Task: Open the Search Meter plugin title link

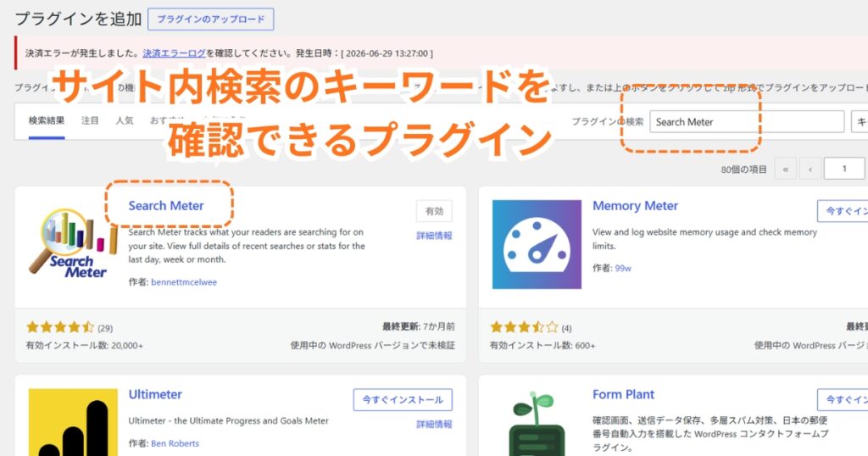Action: click(166, 206)
